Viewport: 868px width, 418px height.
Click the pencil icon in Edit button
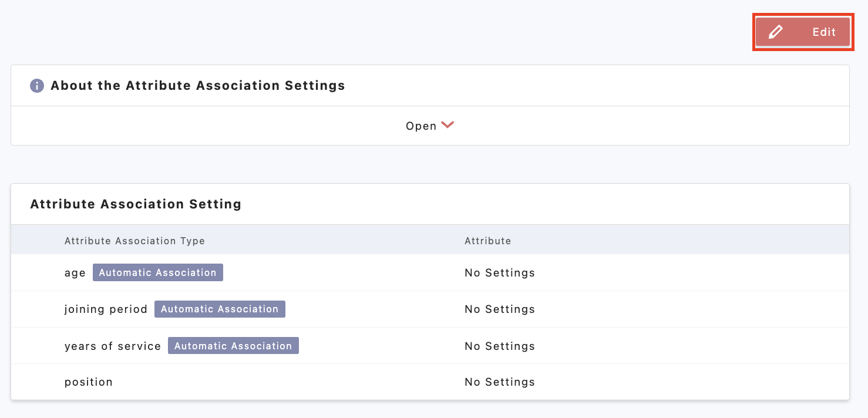pos(775,32)
